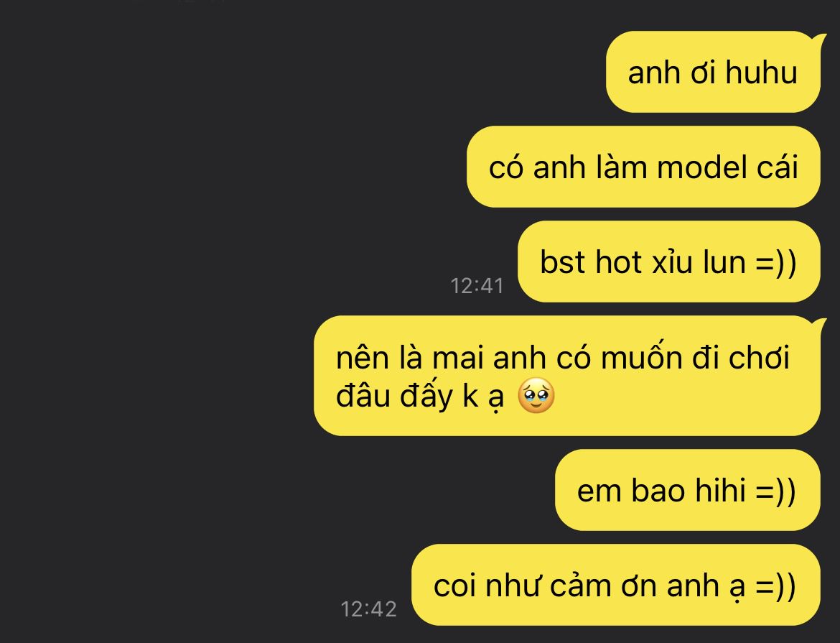Select the "em bao hihi" bubble

(687, 490)
